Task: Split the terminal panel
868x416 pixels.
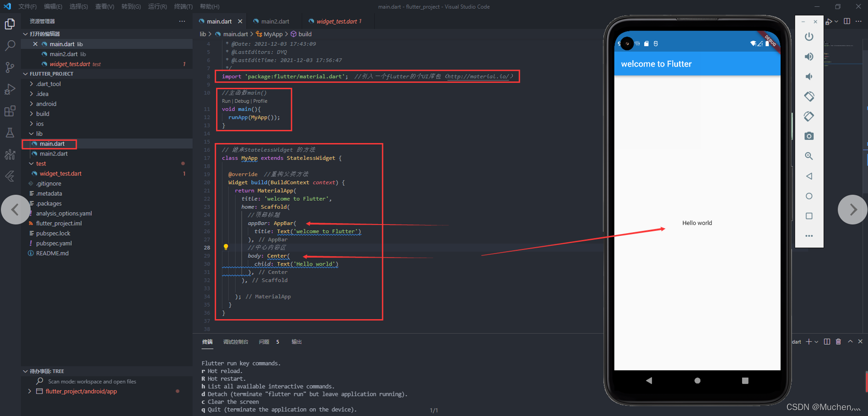Action: [827, 341]
